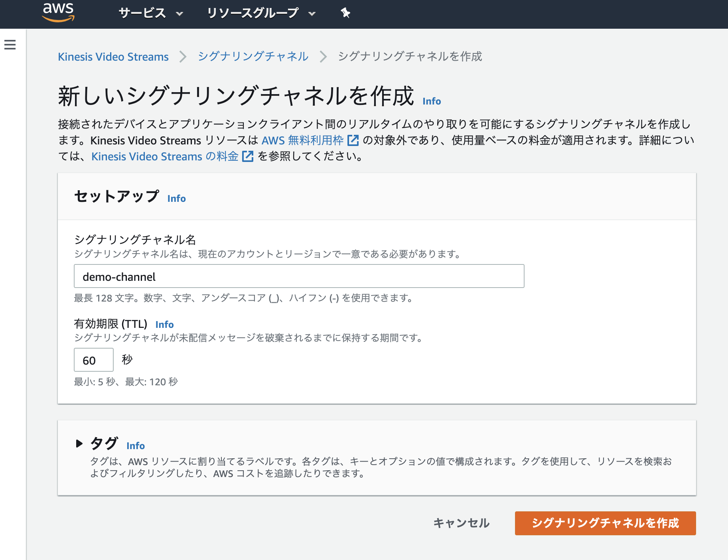The image size is (728, 560).
Task: Open the リソースグループ dropdown menu
Action: click(261, 13)
